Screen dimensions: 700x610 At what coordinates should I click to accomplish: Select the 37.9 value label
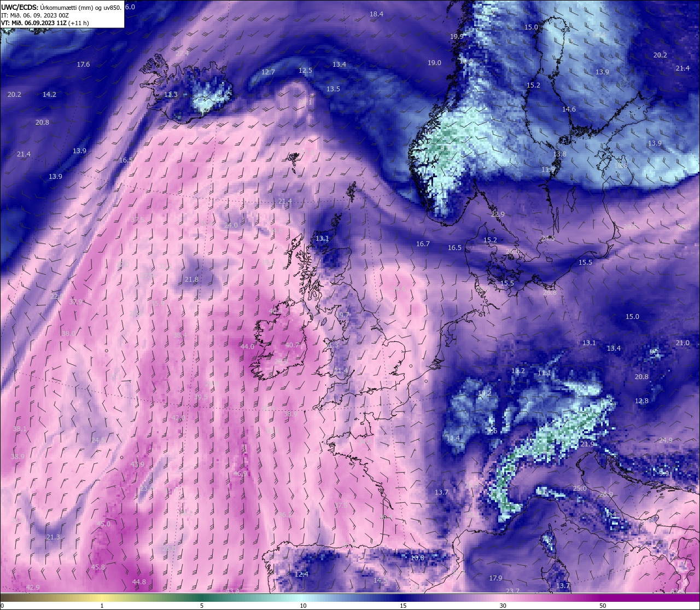click(76, 302)
